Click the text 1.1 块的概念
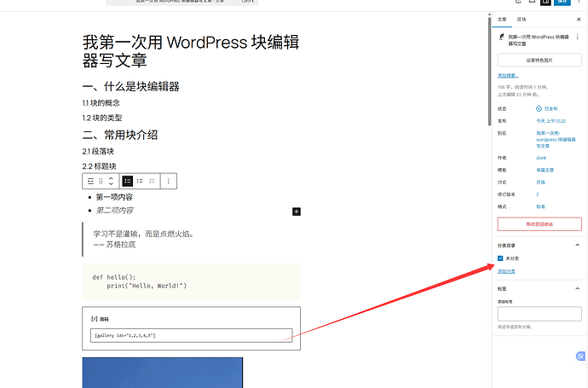The width and height of the screenshot is (588, 388). click(101, 103)
